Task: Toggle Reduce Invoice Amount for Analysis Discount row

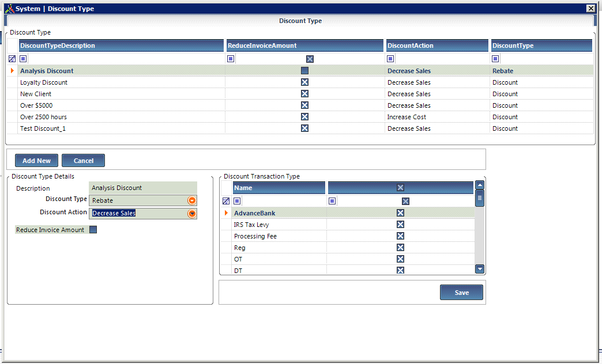Action: tap(304, 71)
